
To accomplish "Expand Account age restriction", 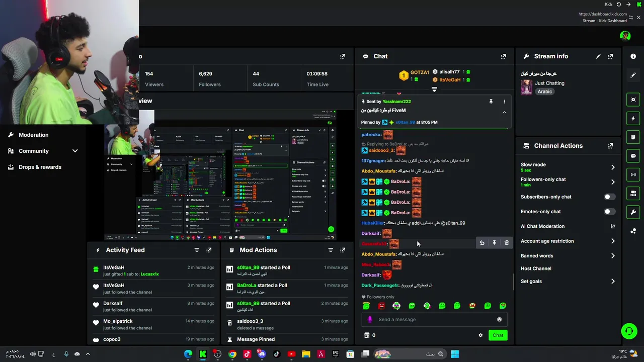I will click(x=613, y=241).
